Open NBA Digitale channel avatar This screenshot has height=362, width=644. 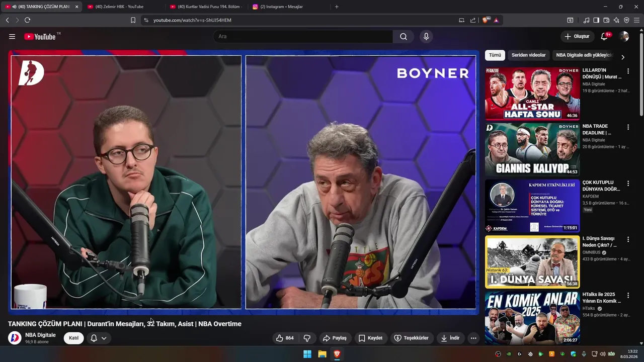15,338
